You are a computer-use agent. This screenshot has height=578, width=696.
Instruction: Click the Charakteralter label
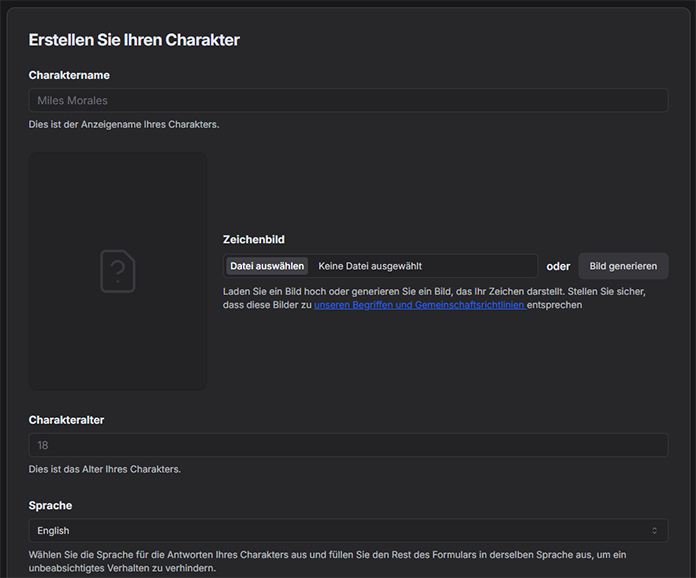tap(66, 420)
